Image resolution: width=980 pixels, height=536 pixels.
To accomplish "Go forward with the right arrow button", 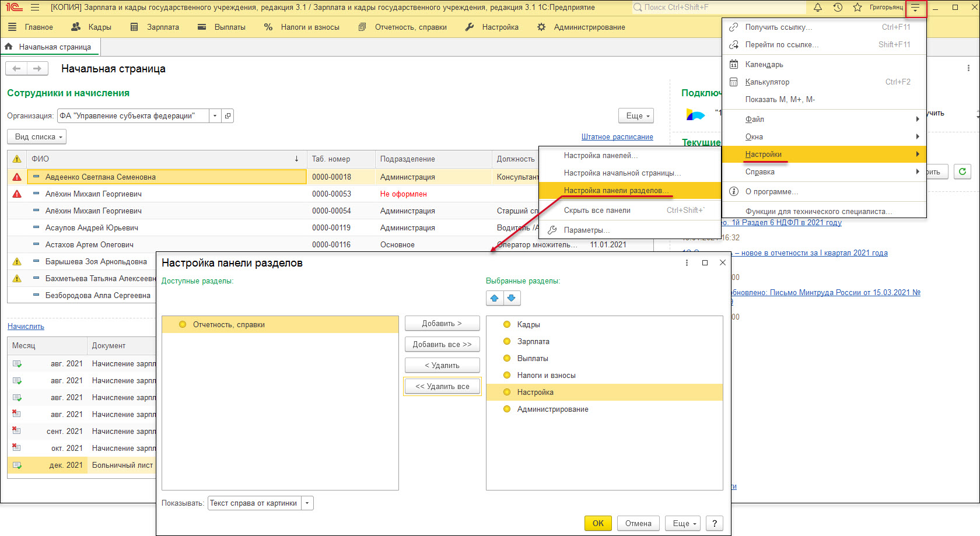I will pos(37,69).
